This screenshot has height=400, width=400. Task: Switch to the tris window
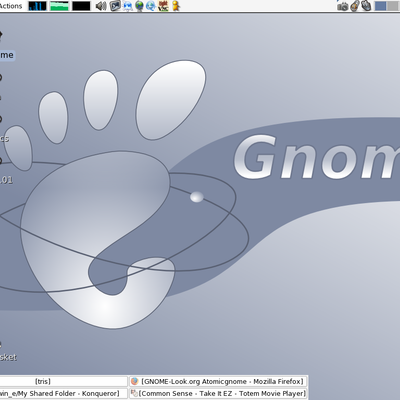click(63, 381)
